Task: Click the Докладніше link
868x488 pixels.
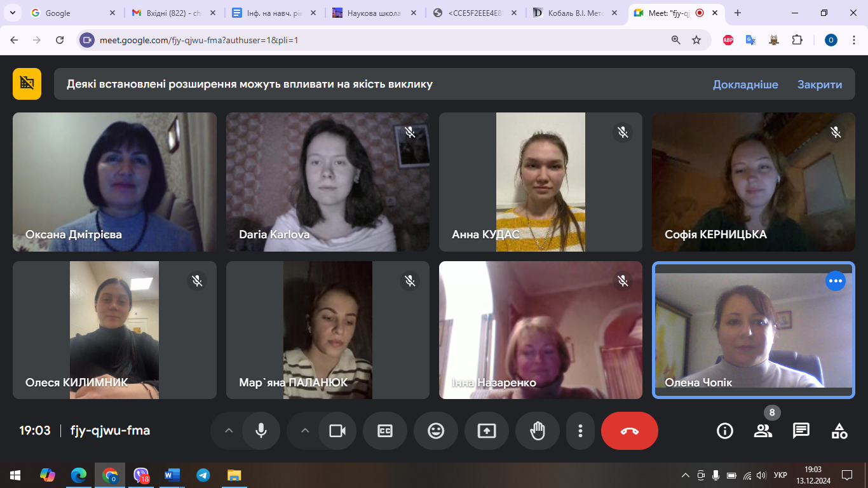Action: pos(745,85)
